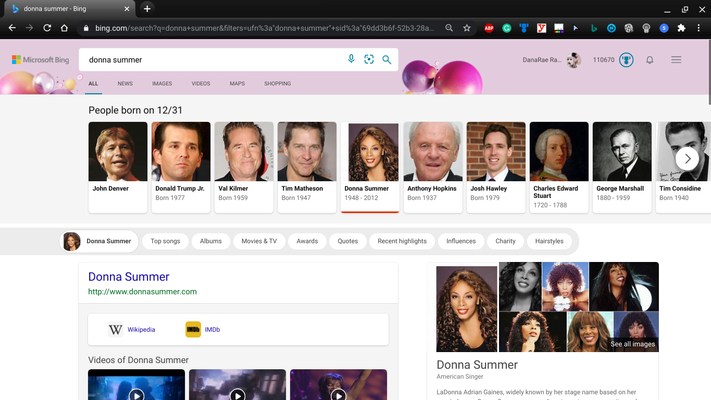Open the ABP ad blocker extension
This screenshot has width=711, height=400.
(x=489, y=28)
